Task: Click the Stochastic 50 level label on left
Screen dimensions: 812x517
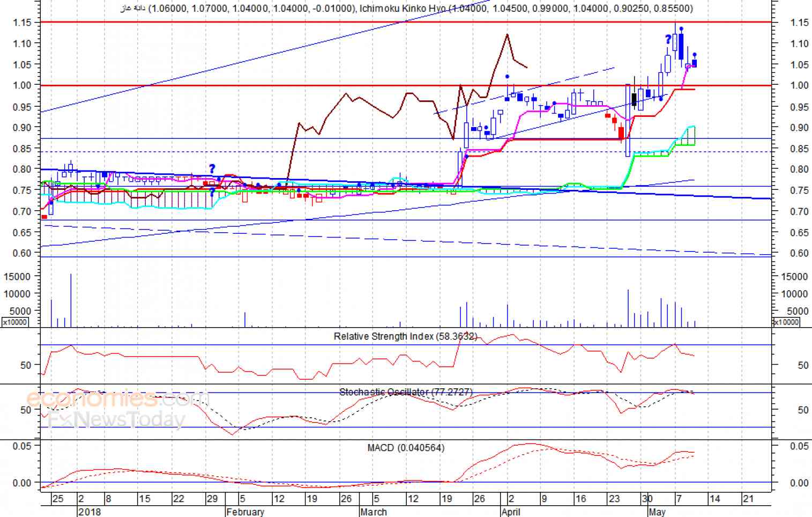Action: (x=26, y=410)
